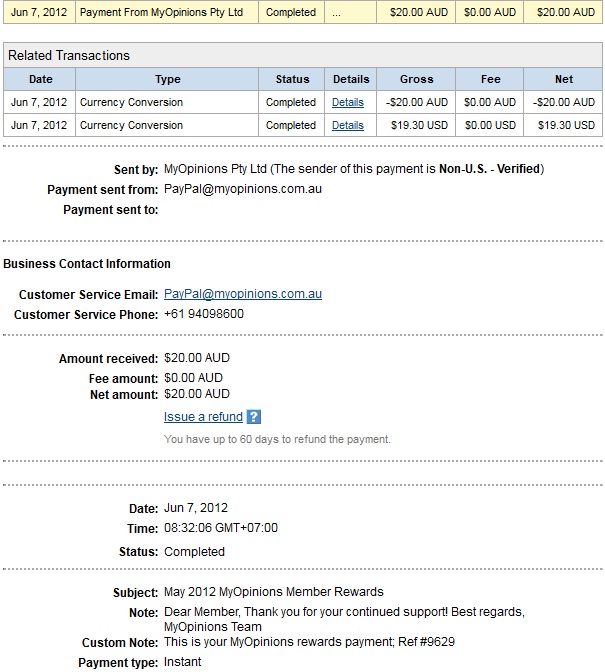Click the help question mark beside Issue a refund
Screen dimensions: 605x672
click(x=254, y=417)
